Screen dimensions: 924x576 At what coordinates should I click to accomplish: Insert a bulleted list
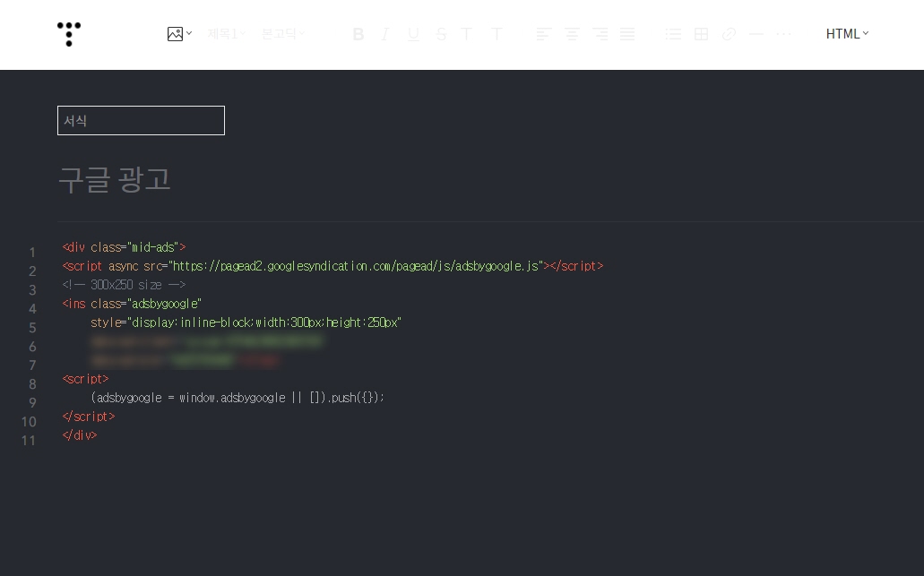tap(673, 34)
